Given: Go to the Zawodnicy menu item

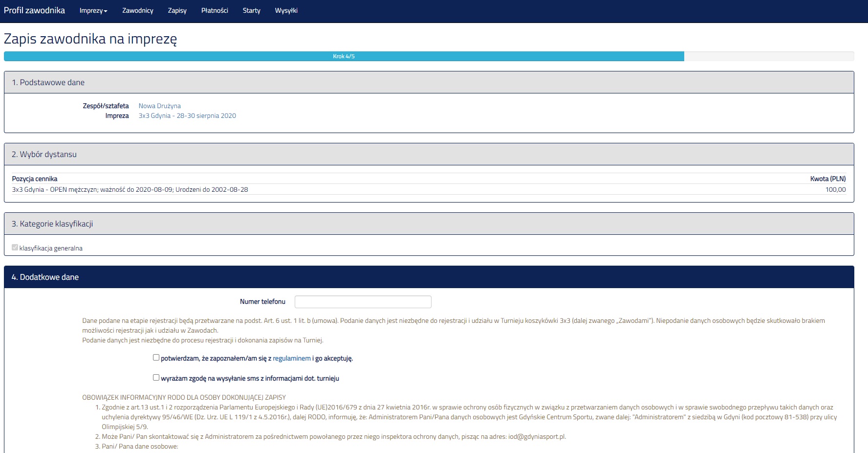Looking at the screenshot, I should point(137,11).
